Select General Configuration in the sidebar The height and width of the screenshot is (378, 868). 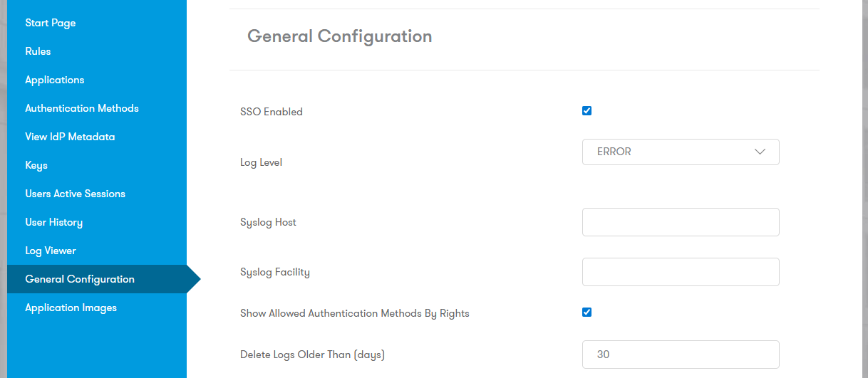point(79,279)
